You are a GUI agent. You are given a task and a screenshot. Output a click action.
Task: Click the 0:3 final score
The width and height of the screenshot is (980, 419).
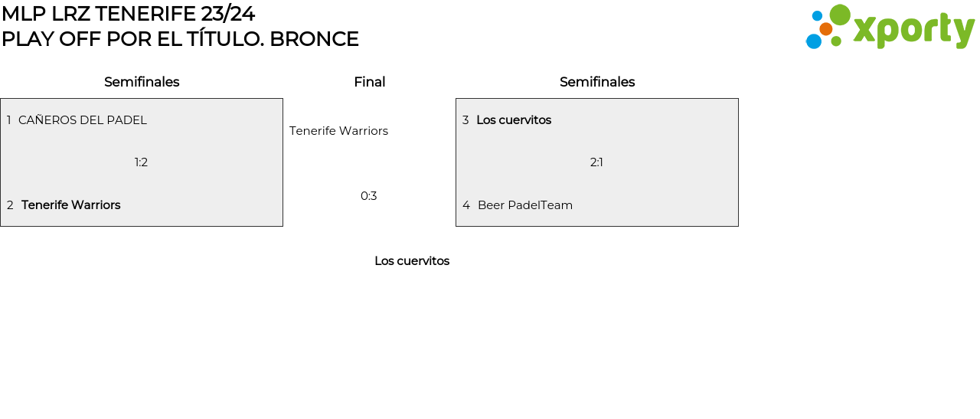tap(368, 196)
